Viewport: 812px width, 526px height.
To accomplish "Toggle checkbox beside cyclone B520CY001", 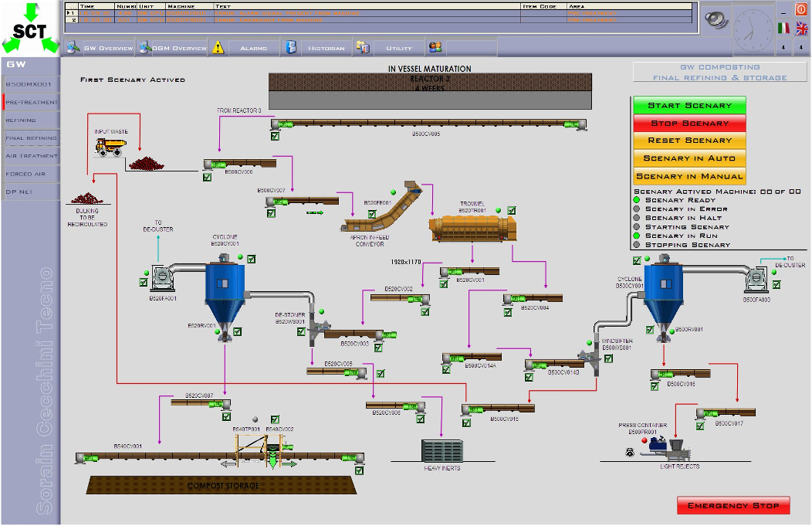I will coord(251,259).
